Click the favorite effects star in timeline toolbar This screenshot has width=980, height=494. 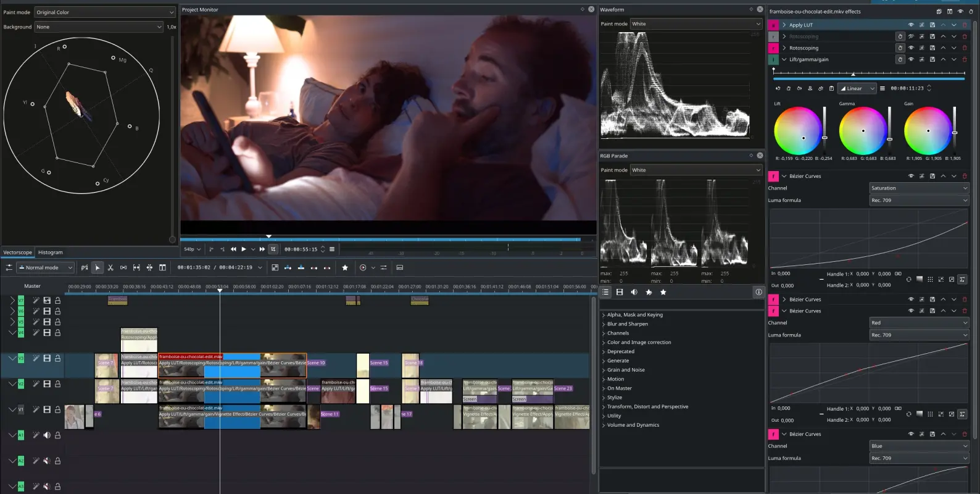coord(345,267)
